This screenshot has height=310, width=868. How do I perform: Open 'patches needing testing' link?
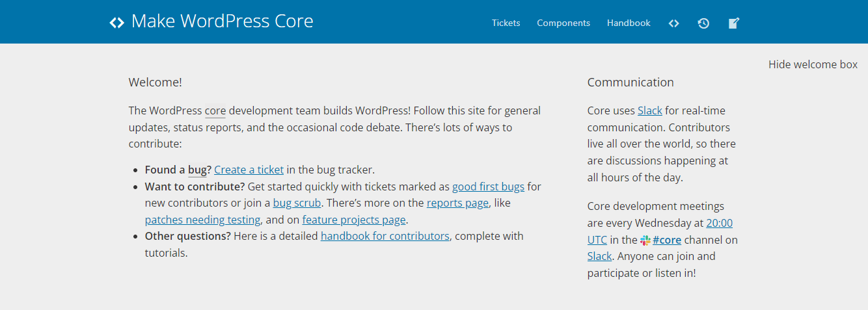[x=202, y=220]
